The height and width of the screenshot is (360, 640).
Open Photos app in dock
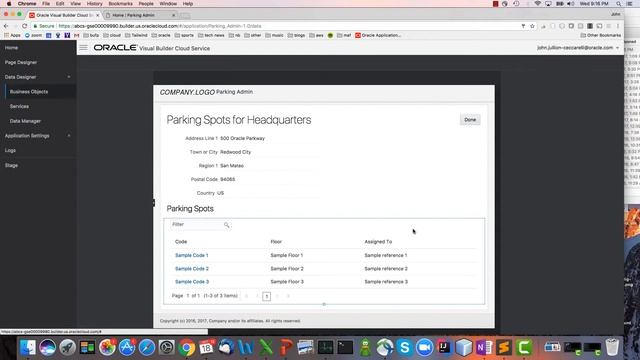coord(107,347)
